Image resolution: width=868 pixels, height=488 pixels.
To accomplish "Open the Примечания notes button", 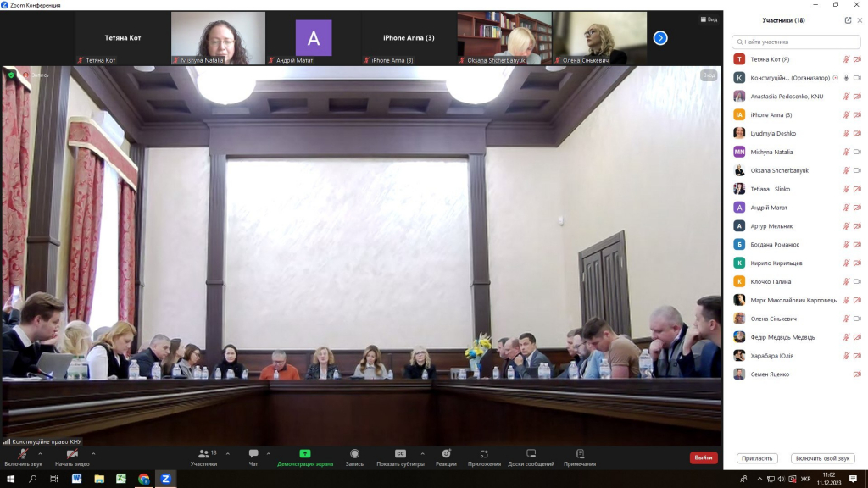I will point(580,457).
